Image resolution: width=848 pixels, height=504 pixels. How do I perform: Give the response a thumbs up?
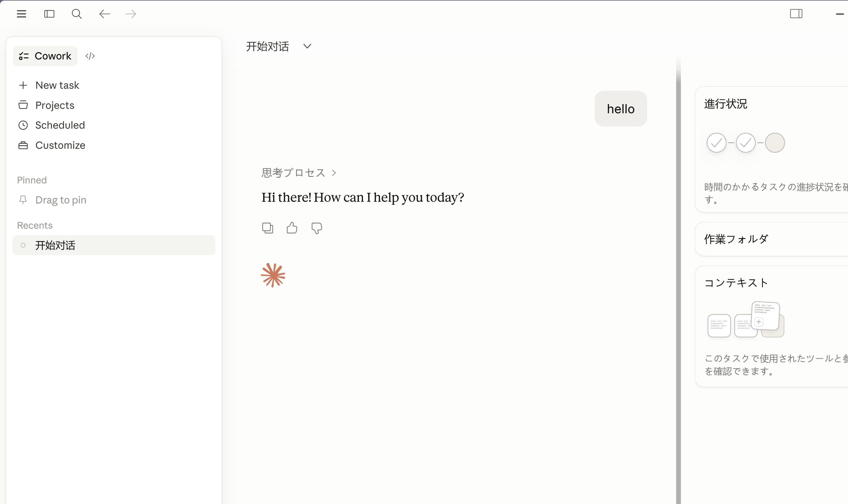[x=292, y=228]
